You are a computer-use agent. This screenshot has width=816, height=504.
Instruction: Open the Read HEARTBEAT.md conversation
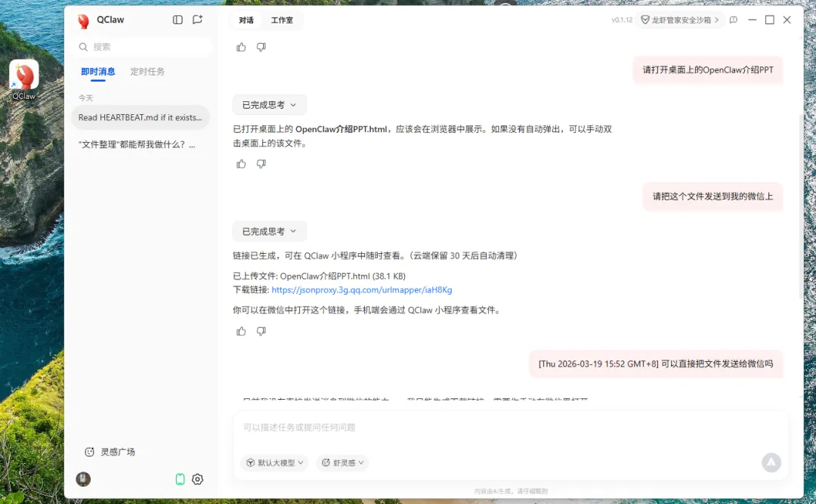pos(141,118)
